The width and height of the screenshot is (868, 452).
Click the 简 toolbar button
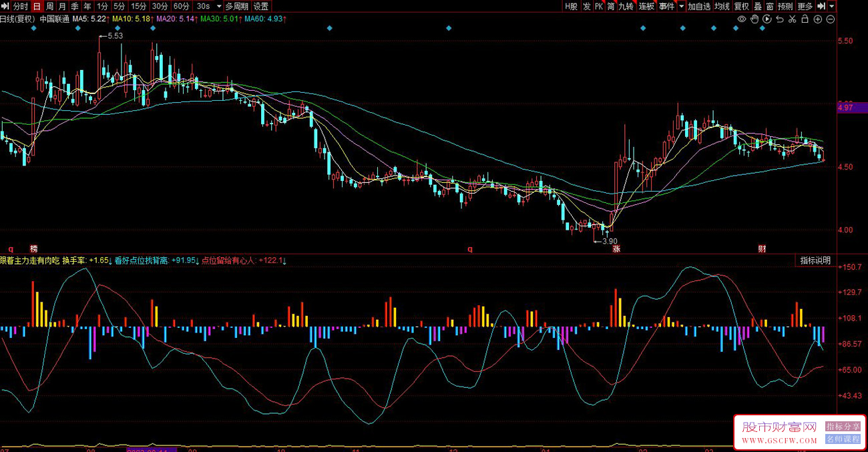click(x=611, y=6)
